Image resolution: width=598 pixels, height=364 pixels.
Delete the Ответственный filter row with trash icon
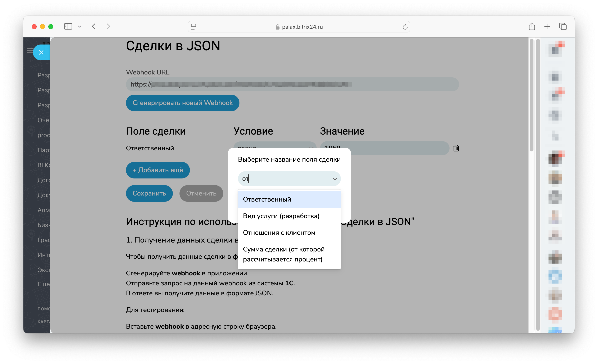(x=456, y=148)
